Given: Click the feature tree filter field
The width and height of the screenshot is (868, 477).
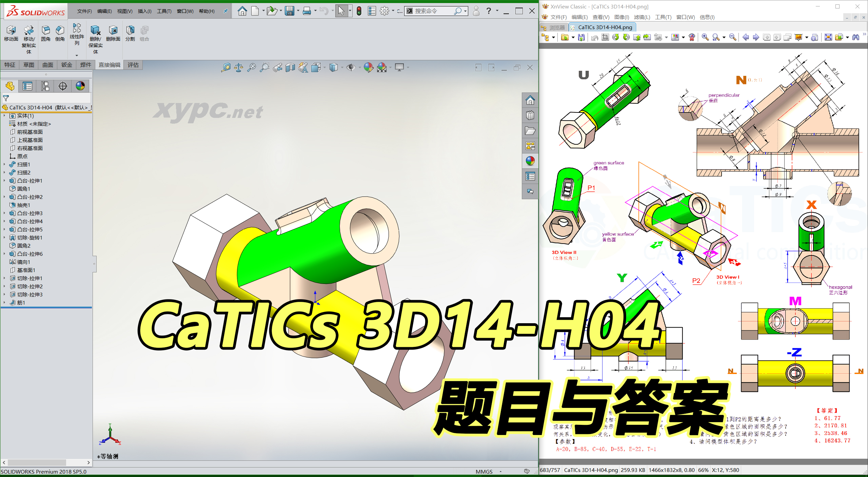Looking at the screenshot, I should click(46, 98).
